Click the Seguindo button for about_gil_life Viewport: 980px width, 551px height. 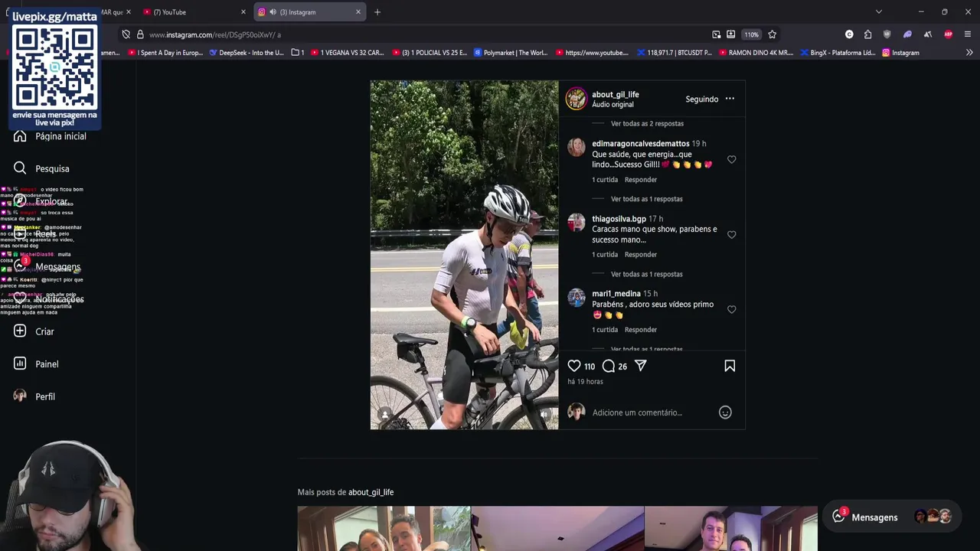tap(701, 99)
